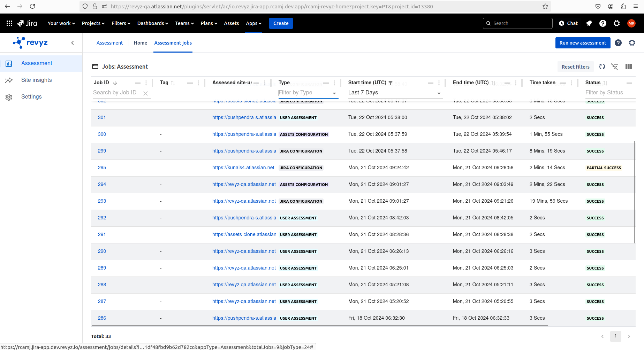Clear filters with the crossed filter icon
Image resolution: width=644 pixels, height=350 pixels.
(615, 67)
